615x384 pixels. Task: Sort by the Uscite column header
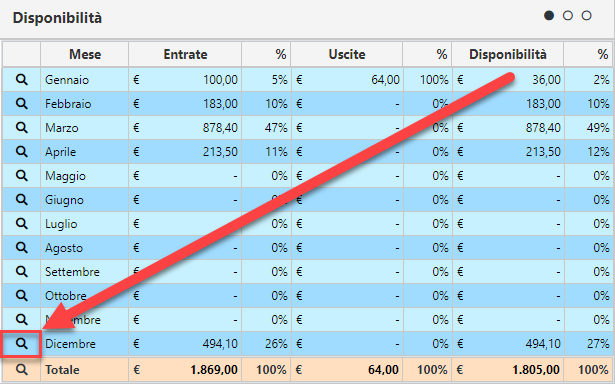[347, 54]
